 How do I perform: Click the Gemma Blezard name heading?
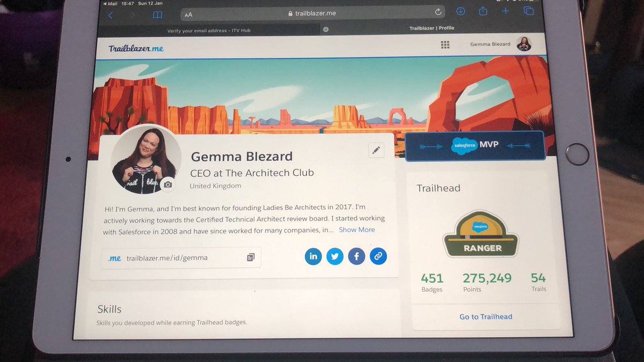point(242,157)
